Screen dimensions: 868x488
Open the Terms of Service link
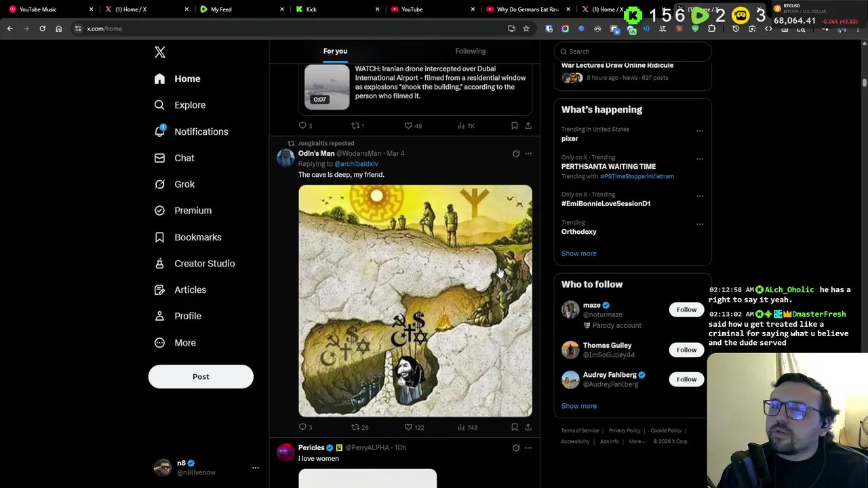click(x=580, y=430)
